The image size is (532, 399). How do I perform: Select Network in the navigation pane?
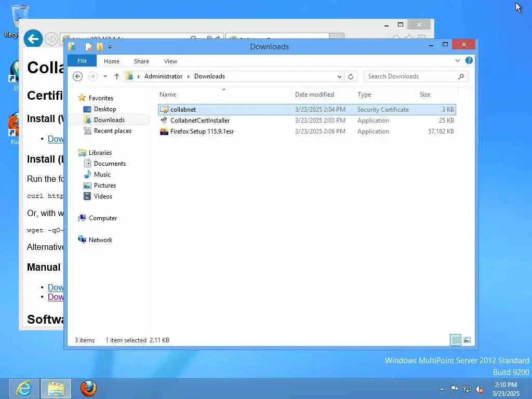(100, 240)
